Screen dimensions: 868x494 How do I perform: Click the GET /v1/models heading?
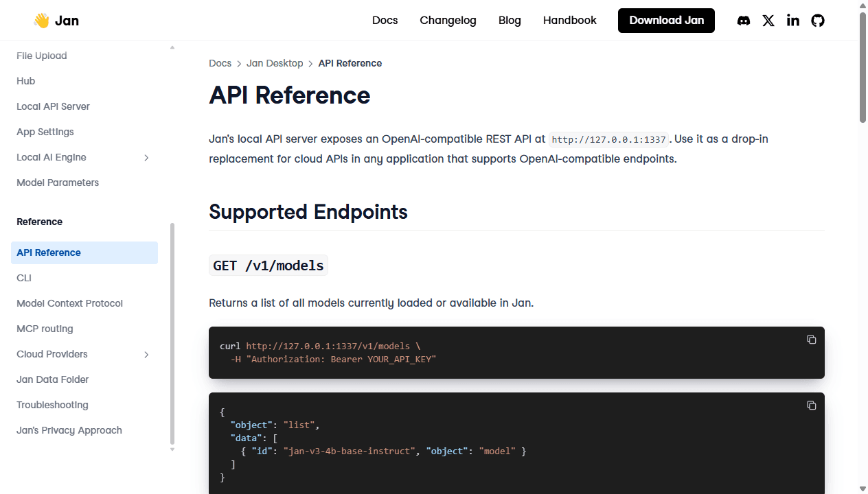point(269,266)
